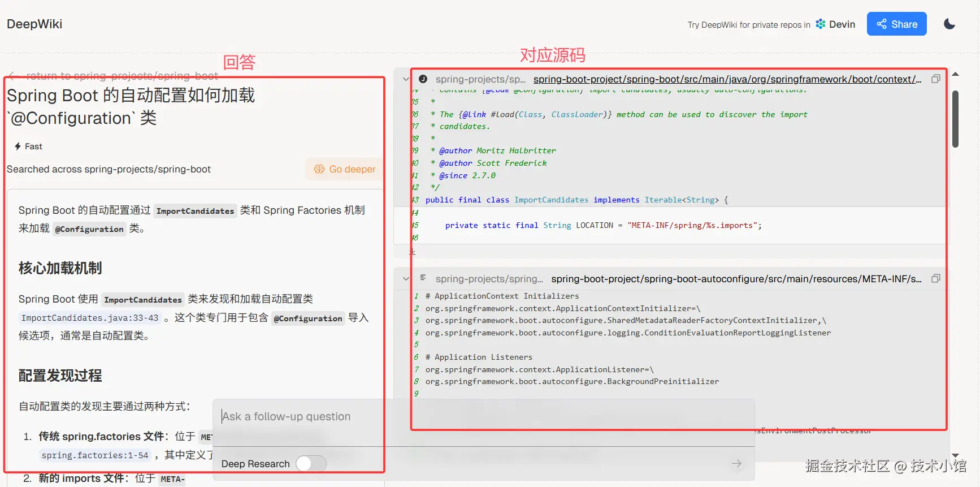Toggle the Deep Research switch
The width and height of the screenshot is (980, 487).
311,464
